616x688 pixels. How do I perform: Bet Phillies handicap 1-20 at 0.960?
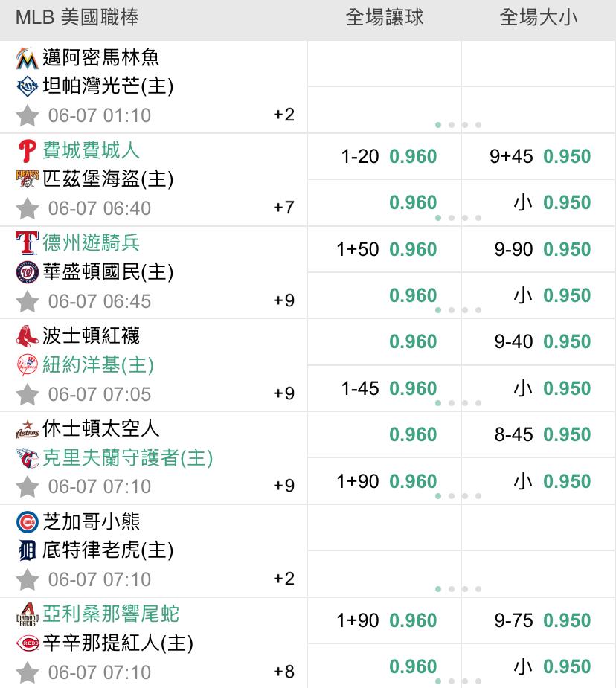click(x=385, y=156)
